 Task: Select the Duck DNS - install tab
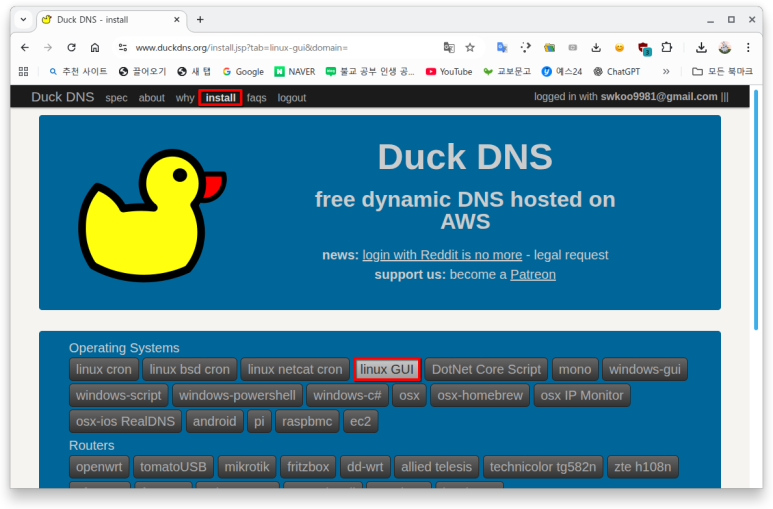coord(112,20)
